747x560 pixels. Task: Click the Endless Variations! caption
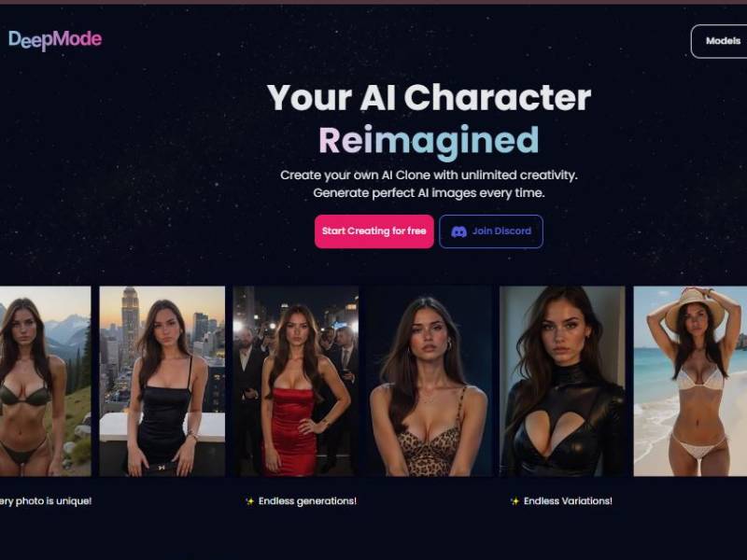(x=568, y=501)
